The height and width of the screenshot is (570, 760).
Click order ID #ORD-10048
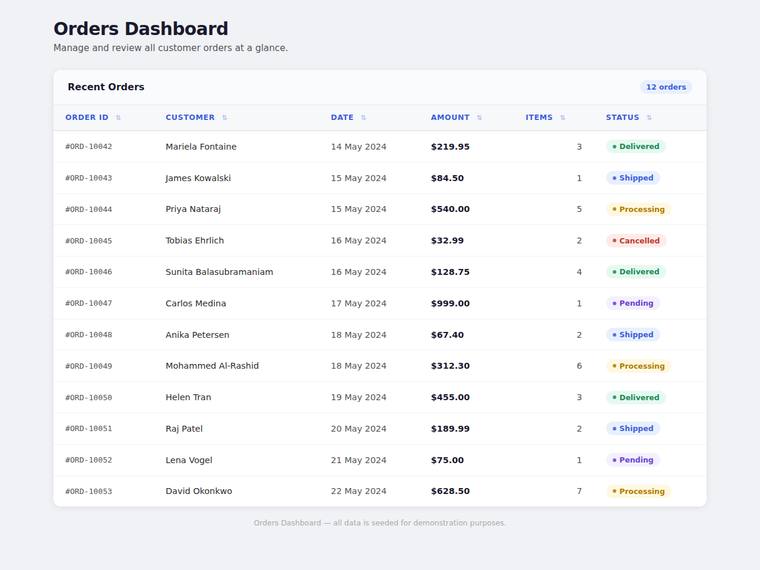[89, 335]
